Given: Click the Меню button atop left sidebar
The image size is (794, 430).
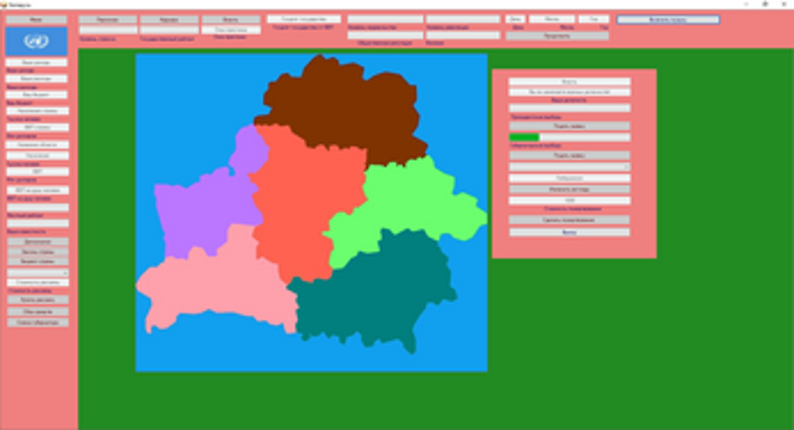Looking at the screenshot, I should [36, 20].
